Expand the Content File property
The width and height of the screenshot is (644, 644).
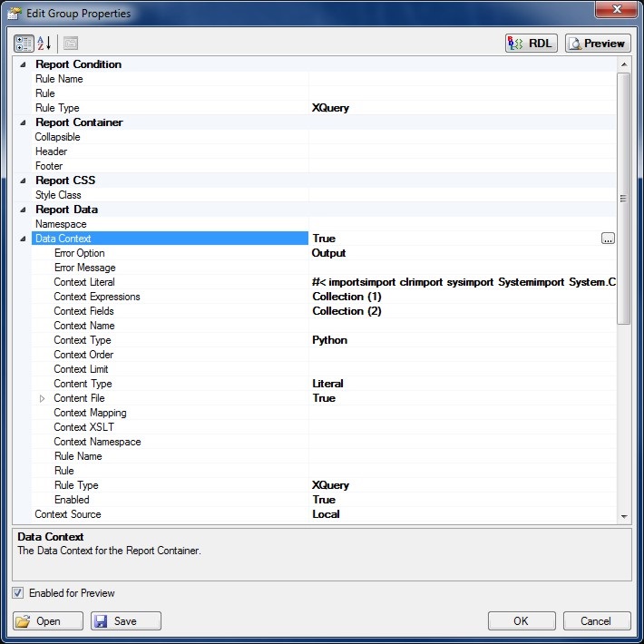(42, 398)
